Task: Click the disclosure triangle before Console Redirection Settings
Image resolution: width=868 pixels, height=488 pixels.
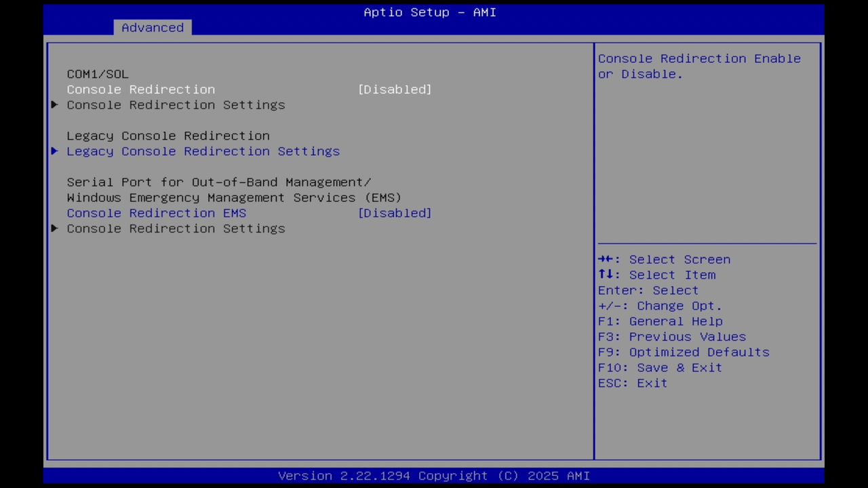Action: (54, 104)
